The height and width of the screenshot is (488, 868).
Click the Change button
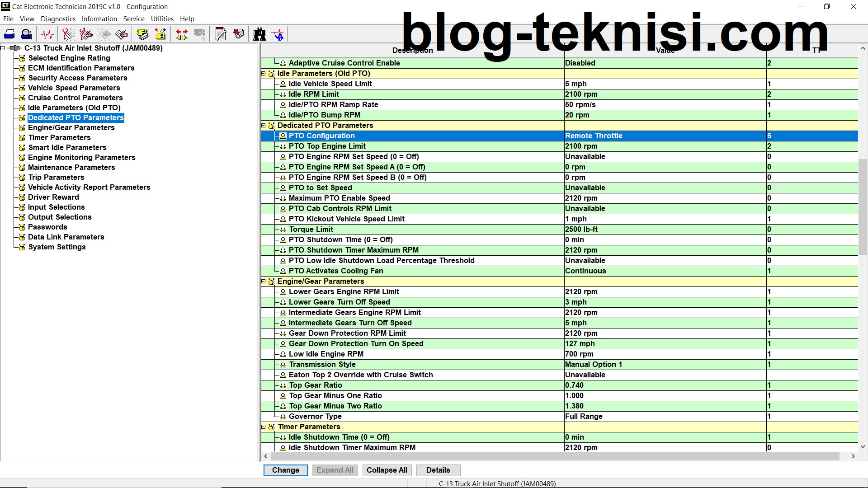tap(285, 470)
